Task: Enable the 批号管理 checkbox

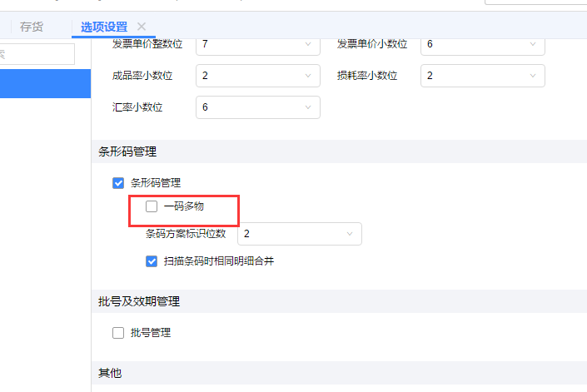Action: (118, 333)
